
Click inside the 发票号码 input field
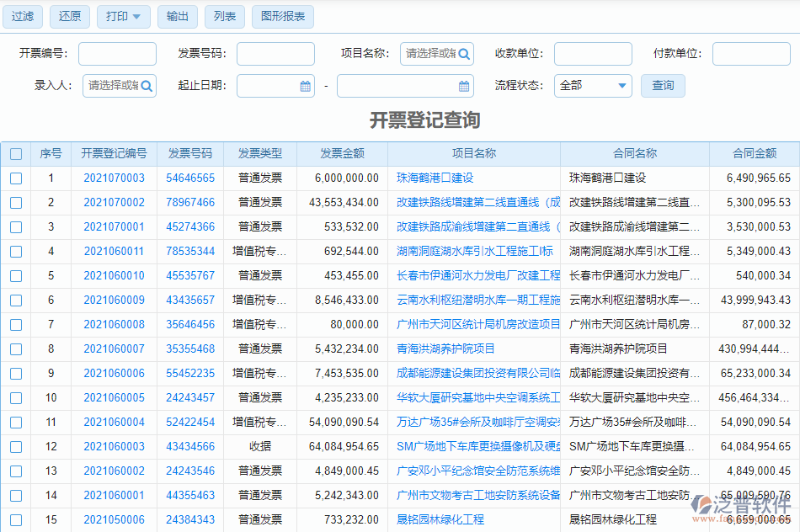click(x=275, y=53)
